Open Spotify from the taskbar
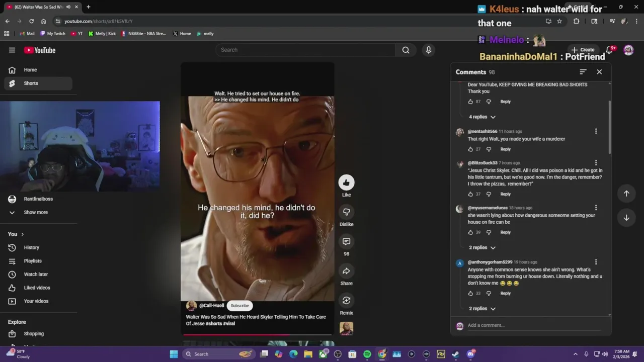The height and width of the screenshot is (362, 644). [367, 354]
